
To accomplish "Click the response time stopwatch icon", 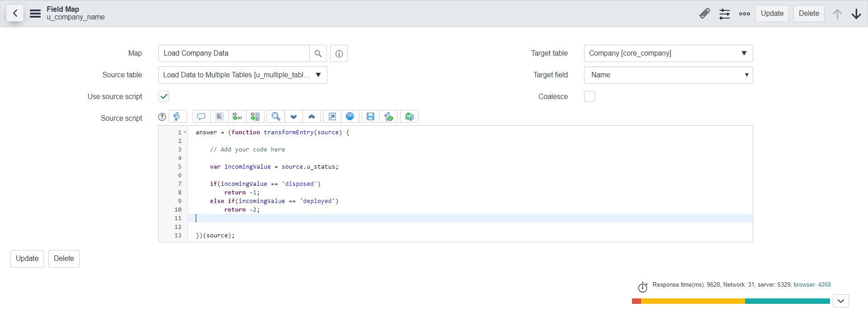I will [642, 287].
